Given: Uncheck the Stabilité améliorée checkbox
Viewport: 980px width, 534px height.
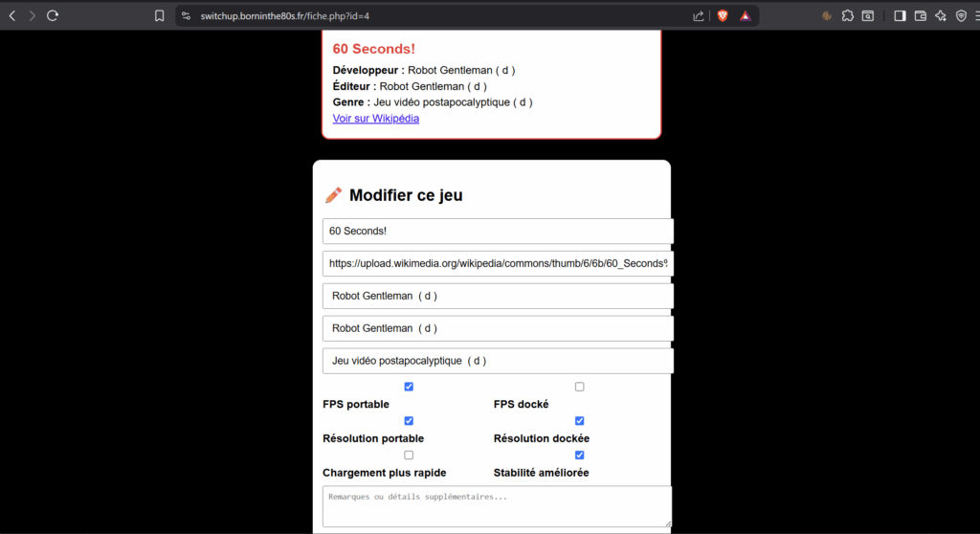Looking at the screenshot, I should click(579, 456).
